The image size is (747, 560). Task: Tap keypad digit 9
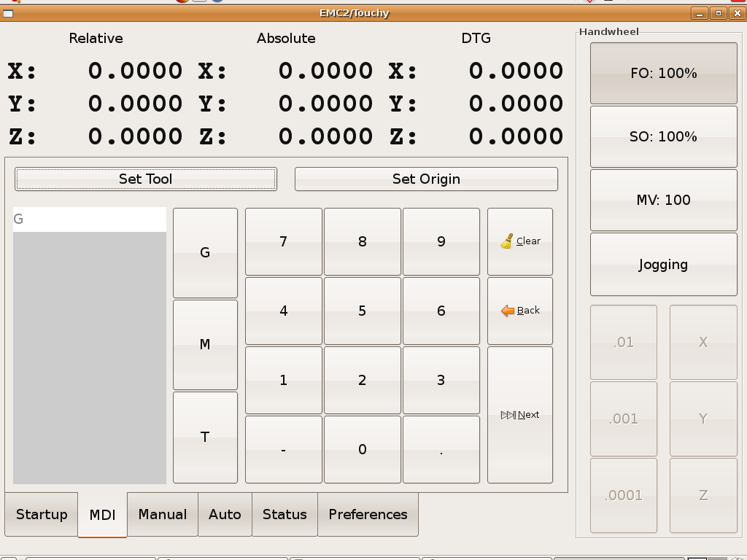[441, 241]
